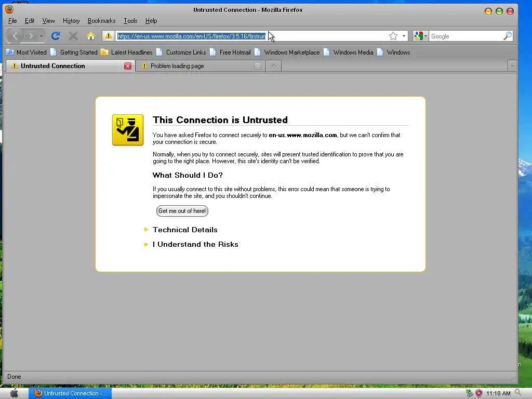The image size is (532, 399).
Task: Open the File menu
Action: (x=12, y=21)
